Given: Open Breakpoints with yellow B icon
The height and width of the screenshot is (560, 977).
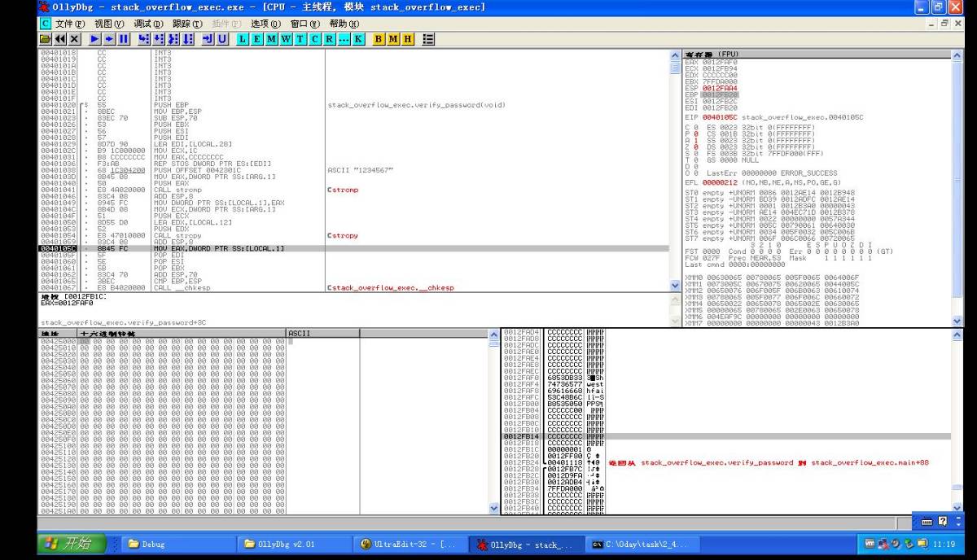Looking at the screenshot, I should point(379,39).
